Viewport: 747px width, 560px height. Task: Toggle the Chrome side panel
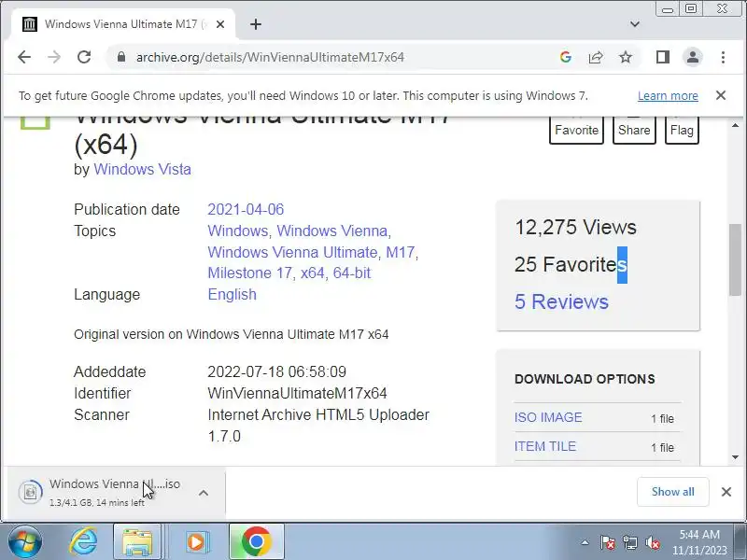click(663, 57)
